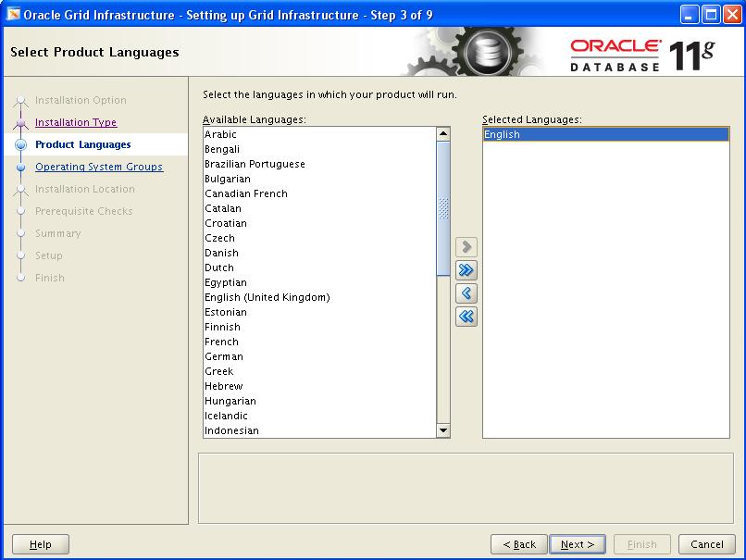The height and width of the screenshot is (560, 746).
Task: Select English in Selected Languages list
Action: click(x=502, y=134)
